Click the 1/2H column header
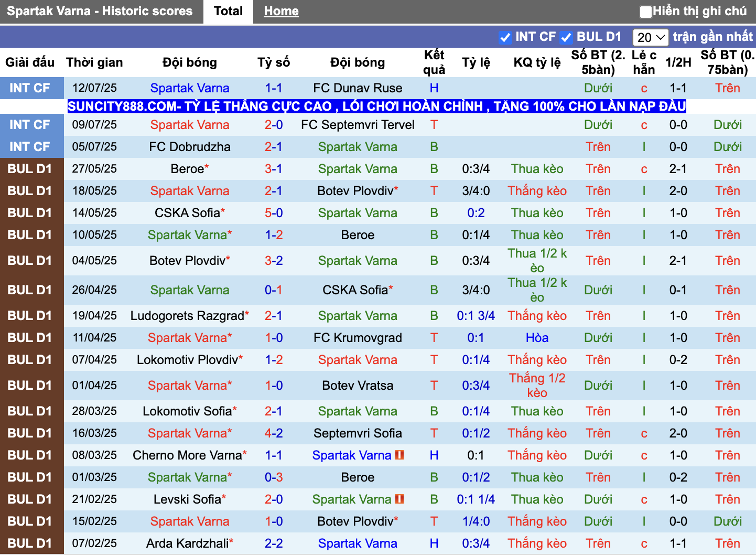Image resolution: width=756 pixels, height=555 pixels. (x=678, y=62)
